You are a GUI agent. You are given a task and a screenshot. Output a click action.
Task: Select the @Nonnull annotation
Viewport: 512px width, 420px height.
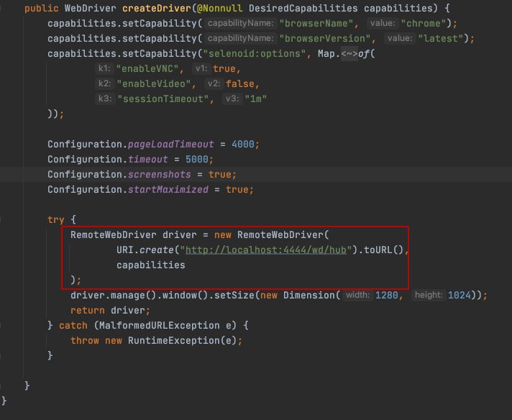point(220,8)
